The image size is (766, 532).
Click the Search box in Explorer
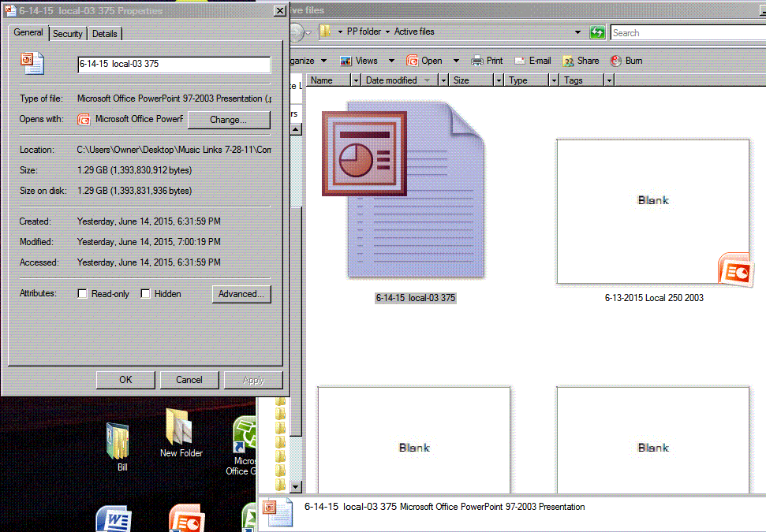click(688, 32)
